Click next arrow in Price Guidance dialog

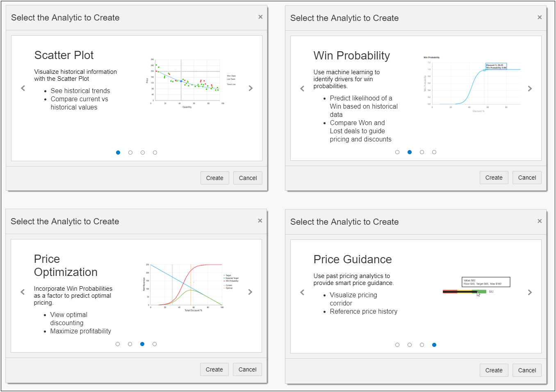(x=530, y=292)
